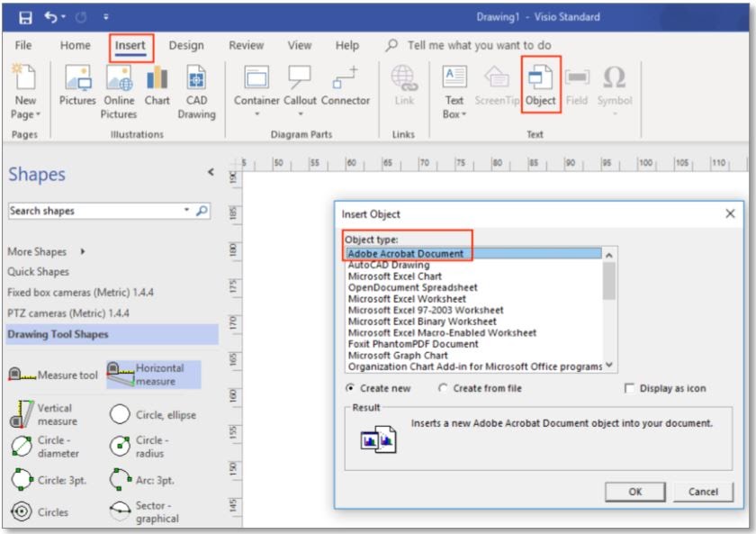Enable the Display as icon checkbox
The height and width of the screenshot is (534, 756).
(x=629, y=388)
